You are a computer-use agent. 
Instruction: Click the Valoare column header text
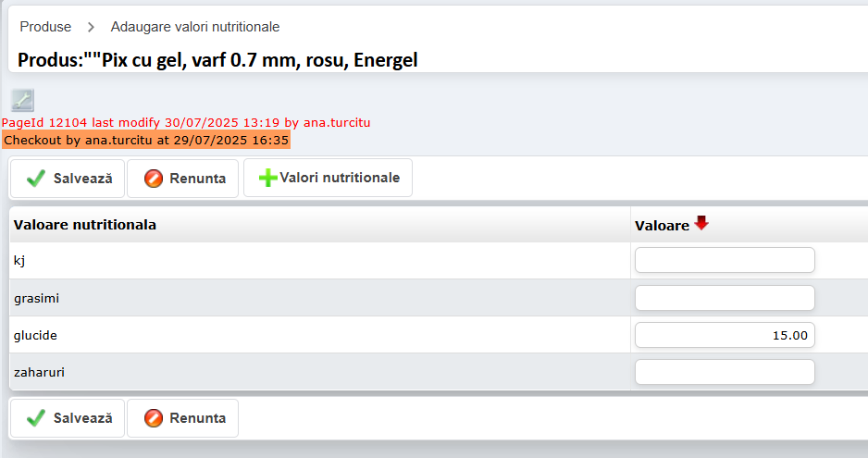662,225
